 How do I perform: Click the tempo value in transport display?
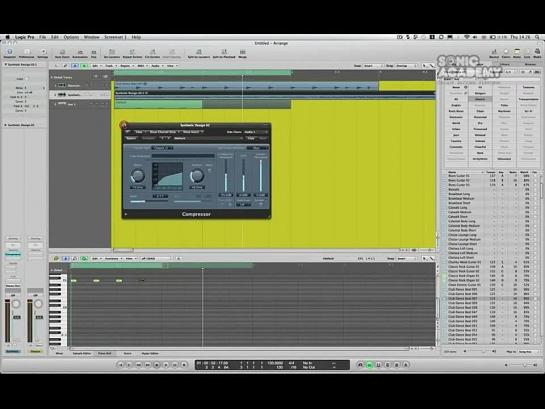[x=275, y=363]
